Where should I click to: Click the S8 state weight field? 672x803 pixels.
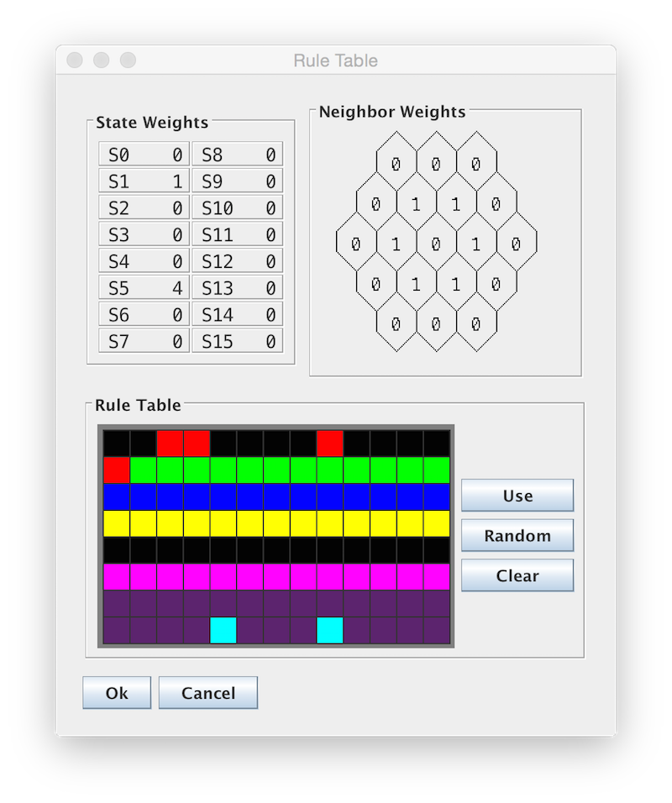pos(237,155)
